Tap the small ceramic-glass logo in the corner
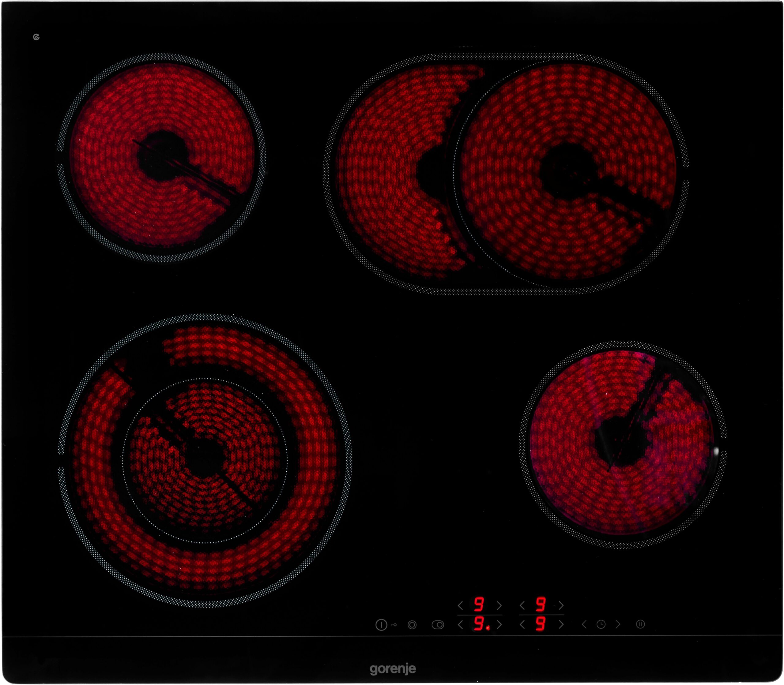784x685 pixels. (x=36, y=37)
